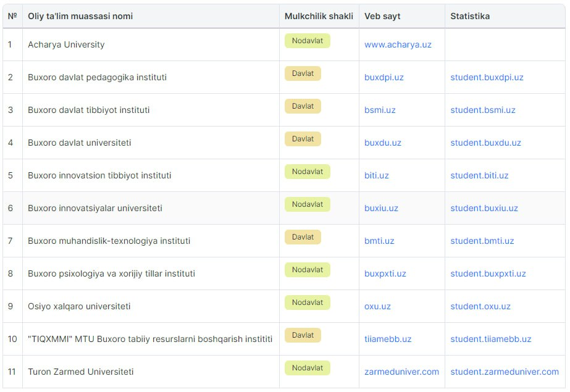570x392 pixels.
Task: Click the Davlat badge for Buxoro davlat pedagogika instituti
Action: tap(303, 73)
